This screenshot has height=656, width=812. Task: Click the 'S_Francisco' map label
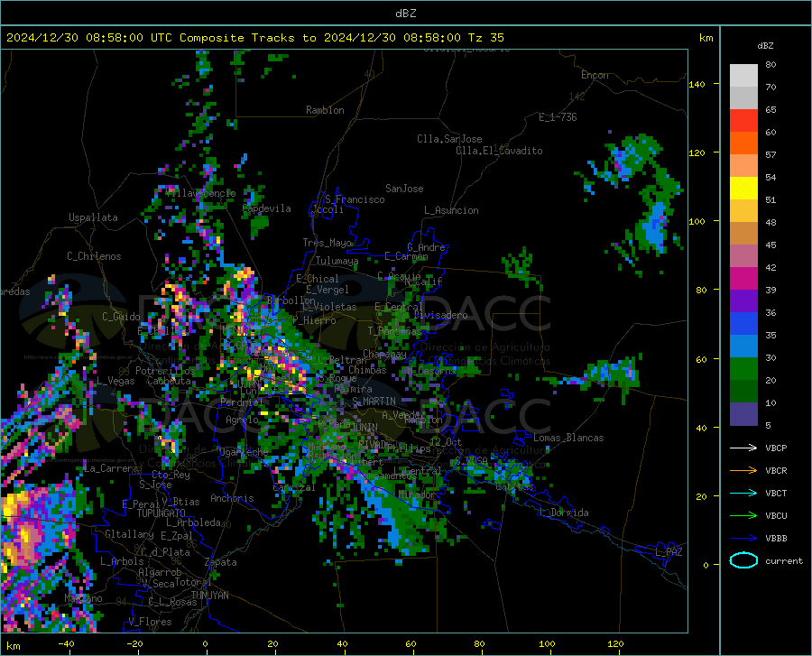(x=355, y=199)
